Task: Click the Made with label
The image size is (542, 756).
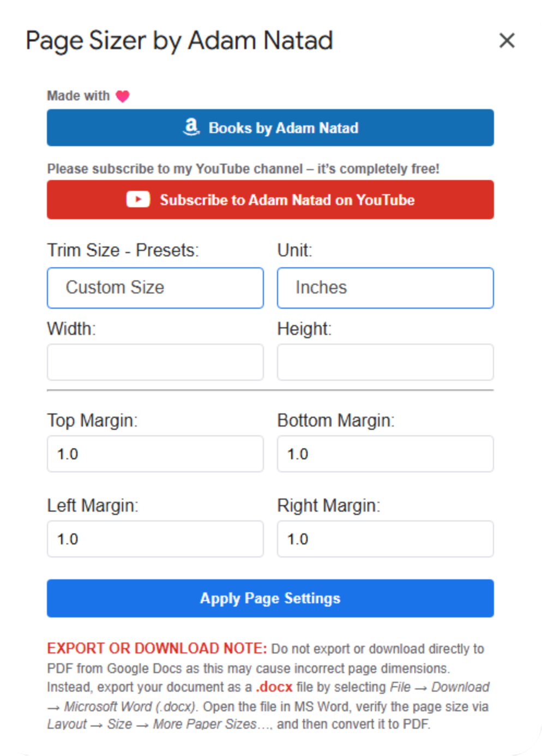Action: (x=79, y=96)
